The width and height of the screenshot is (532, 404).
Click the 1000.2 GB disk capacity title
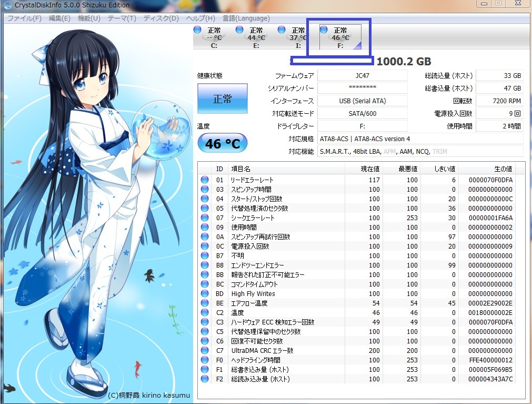[x=404, y=62]
